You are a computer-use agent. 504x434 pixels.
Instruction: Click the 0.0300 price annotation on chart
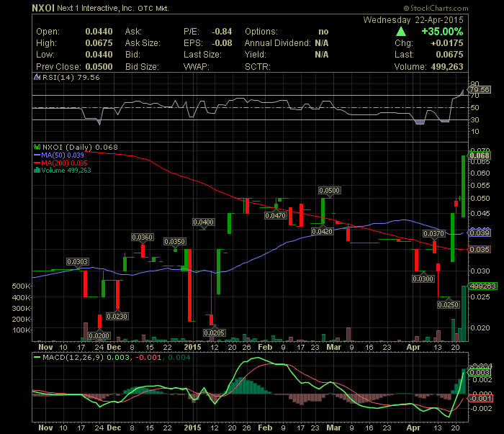[423, 279]
